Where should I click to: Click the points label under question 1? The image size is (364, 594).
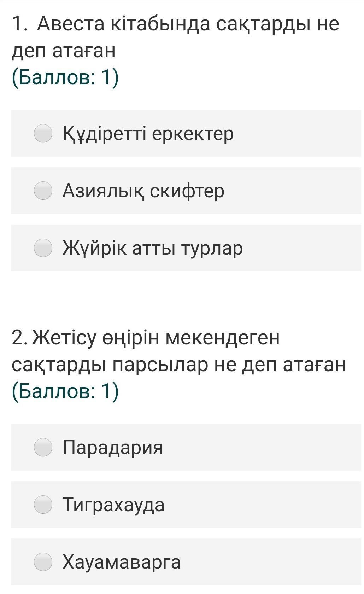coord(65,77)
